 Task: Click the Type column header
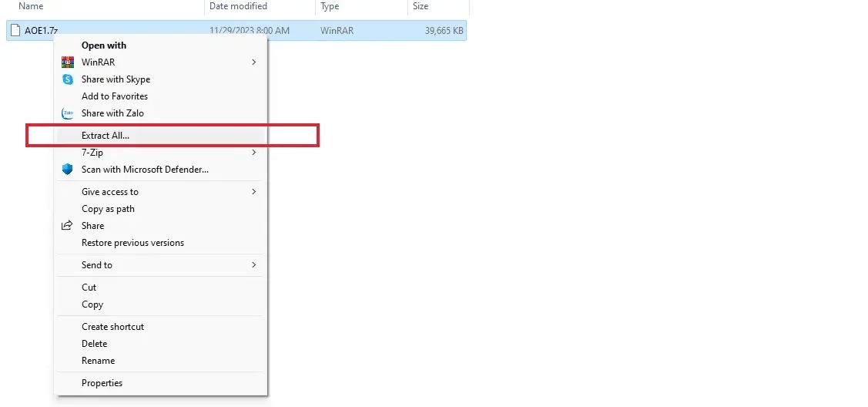(330, 6)
